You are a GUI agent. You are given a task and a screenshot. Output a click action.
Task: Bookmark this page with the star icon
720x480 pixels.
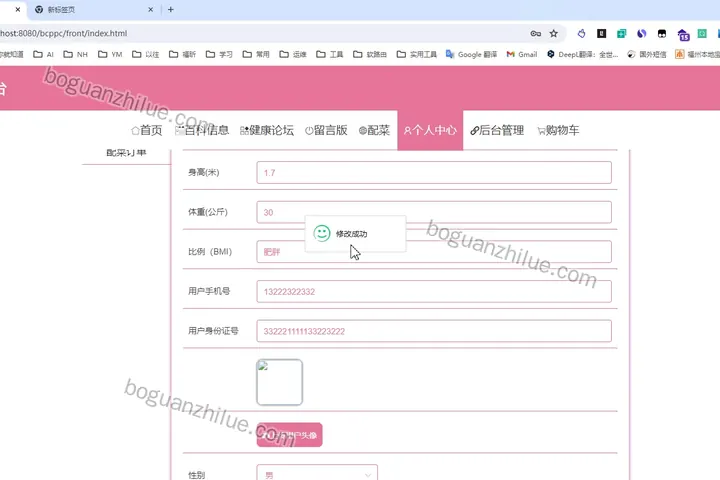point(554,34)
